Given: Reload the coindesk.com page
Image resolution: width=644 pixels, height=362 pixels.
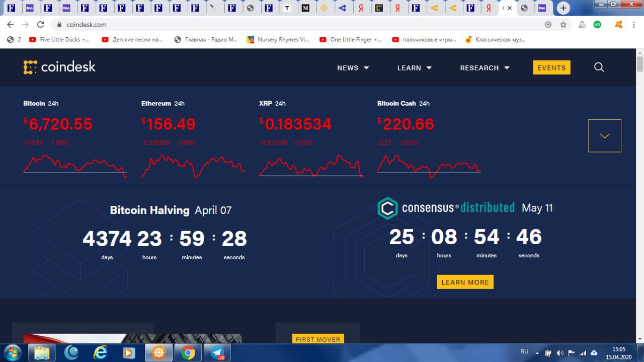Looking at the screenshot, I should (41, 24).
